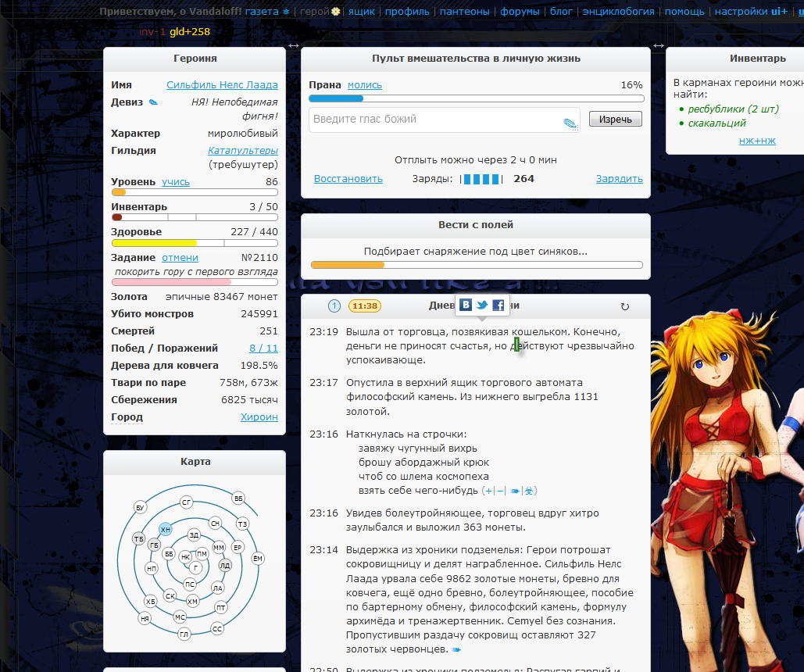Vote plus on the diary verse entry

(488, 491)
